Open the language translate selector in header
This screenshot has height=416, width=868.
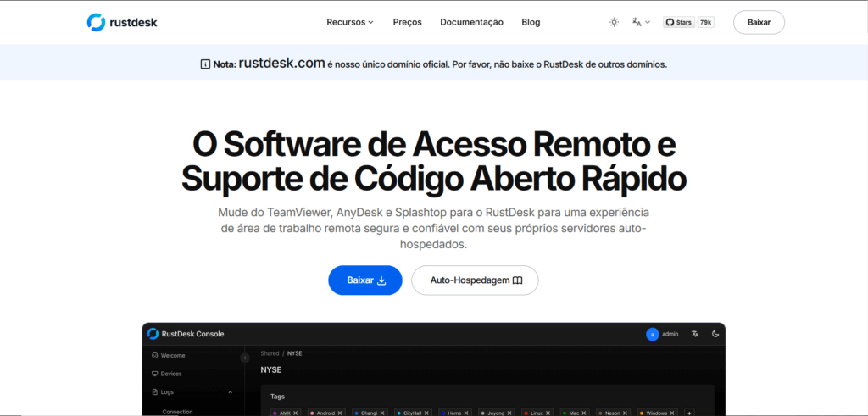click(641, 22)
